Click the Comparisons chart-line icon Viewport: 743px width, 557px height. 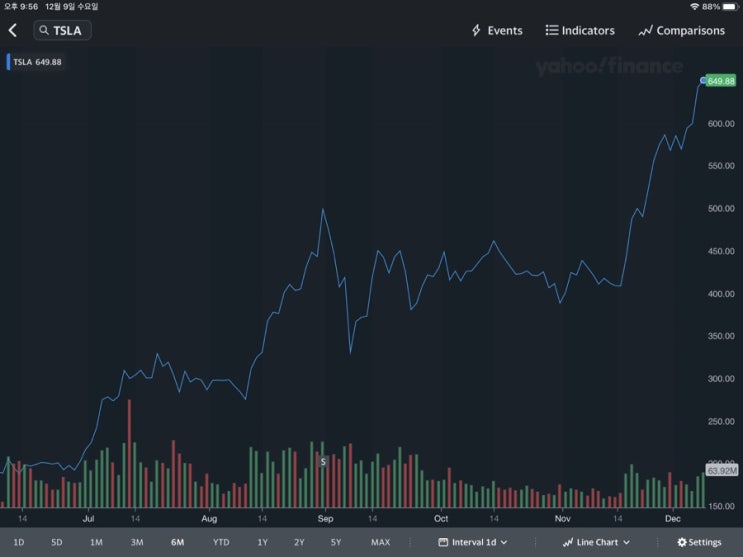tap(645, 31)
